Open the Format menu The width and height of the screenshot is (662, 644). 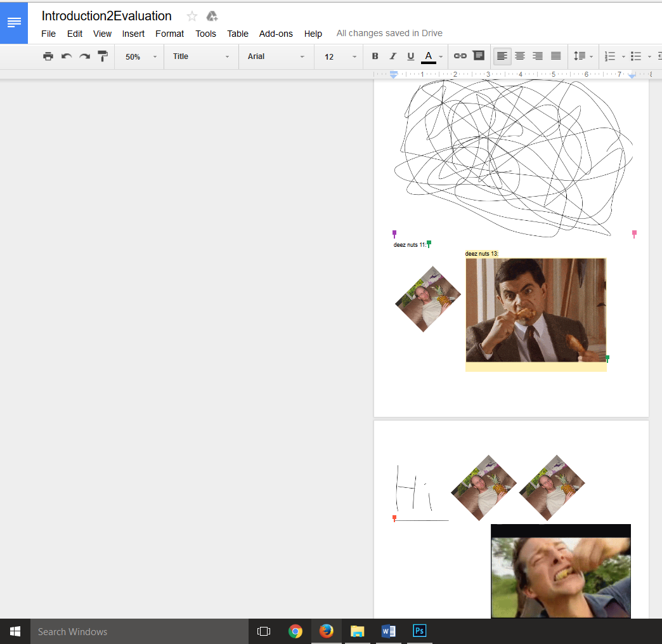point(170,34)
